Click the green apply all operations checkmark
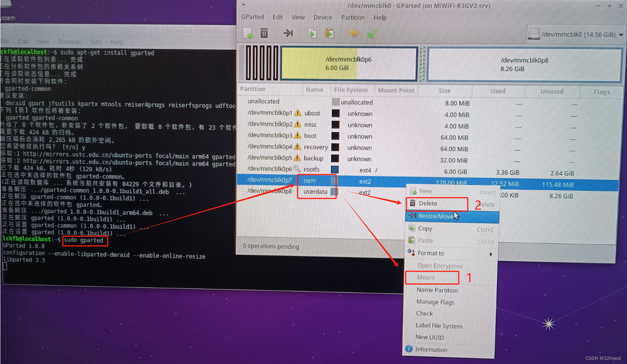Image resolution: width=627 pixels, height=364 pixels. point(371,34)
